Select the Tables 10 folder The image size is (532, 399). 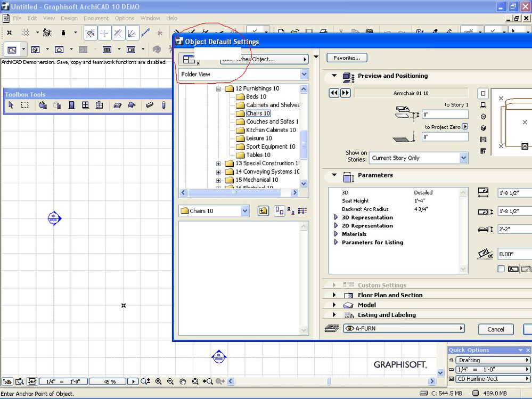click(258, 155)
